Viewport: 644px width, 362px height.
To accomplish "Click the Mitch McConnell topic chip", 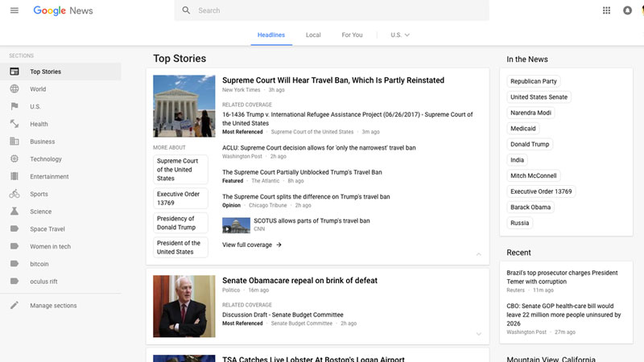I will point(533,175).
